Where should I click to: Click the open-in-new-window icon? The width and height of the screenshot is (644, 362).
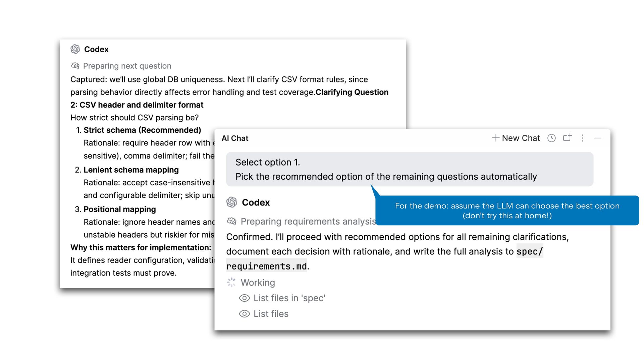[x=567, y=138]
